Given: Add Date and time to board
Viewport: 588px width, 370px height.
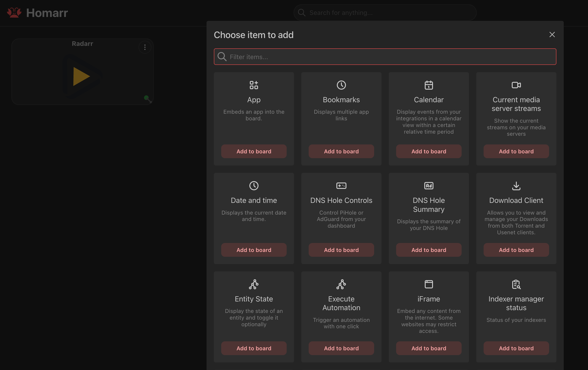Looking at the screenshot, I should pos(254,250).
